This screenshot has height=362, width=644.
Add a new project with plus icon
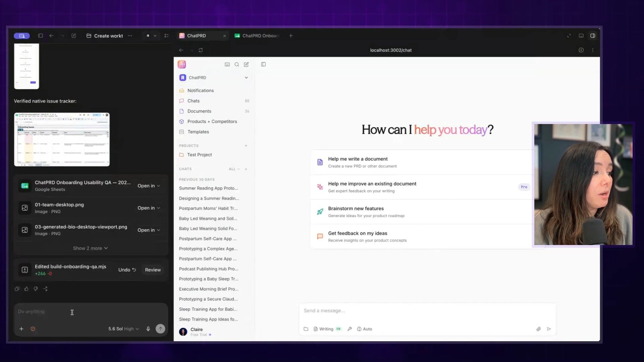tap(246, 146)
